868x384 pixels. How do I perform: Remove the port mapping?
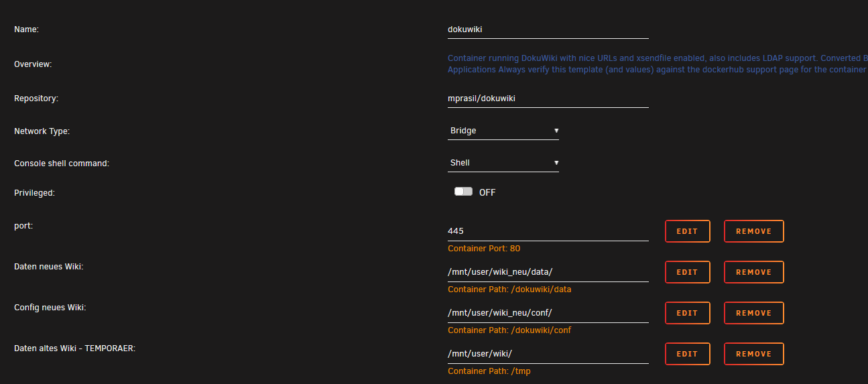pos(754,231)
